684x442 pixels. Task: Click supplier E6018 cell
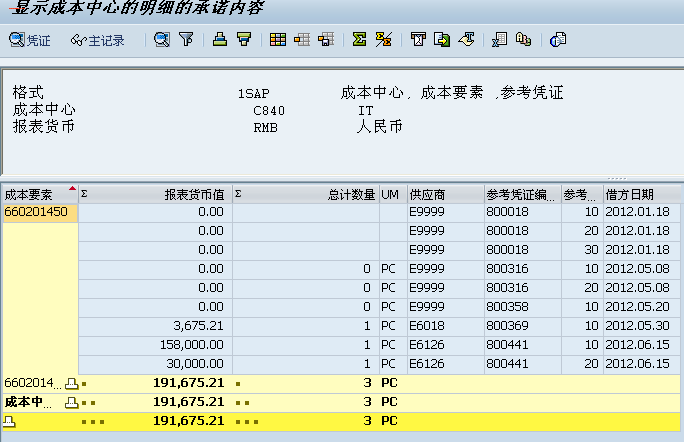point(446,326)
